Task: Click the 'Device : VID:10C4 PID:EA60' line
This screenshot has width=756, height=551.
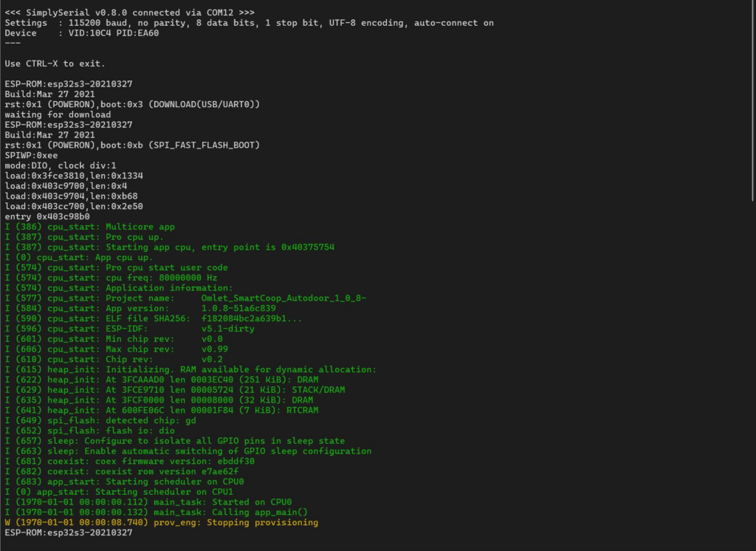Action: (x=82, y=32)
